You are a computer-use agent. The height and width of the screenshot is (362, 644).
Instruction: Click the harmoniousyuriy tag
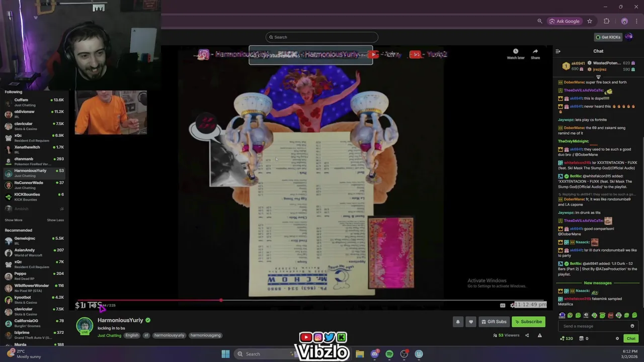[x=170, y=335]
